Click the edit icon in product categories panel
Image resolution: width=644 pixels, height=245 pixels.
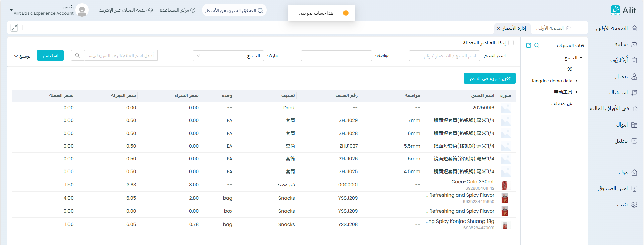[528, 45]
